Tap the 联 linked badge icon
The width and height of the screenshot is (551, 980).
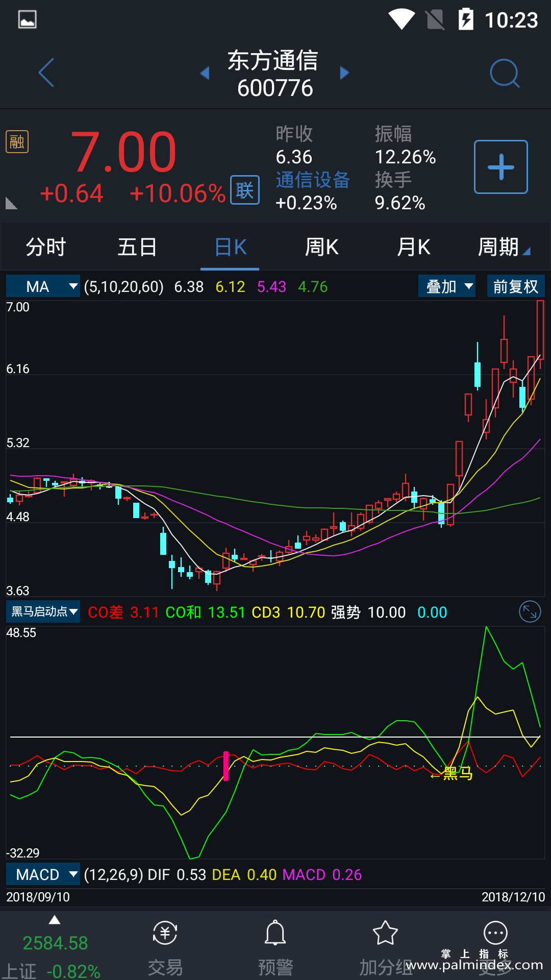click(x=245, y=190)
